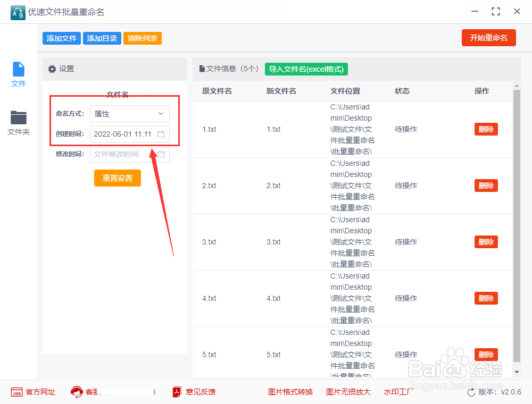Click 操作 column header
Viewport: 532px width, 404px height.
[482, 91]
